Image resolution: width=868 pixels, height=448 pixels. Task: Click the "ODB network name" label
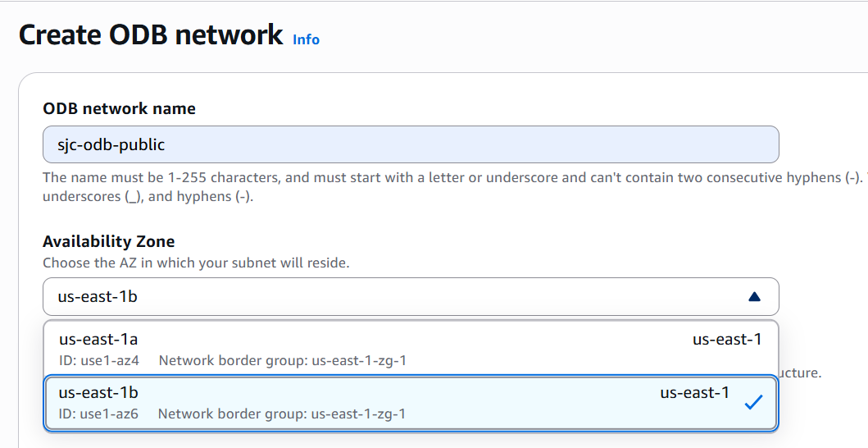[119, 108]
